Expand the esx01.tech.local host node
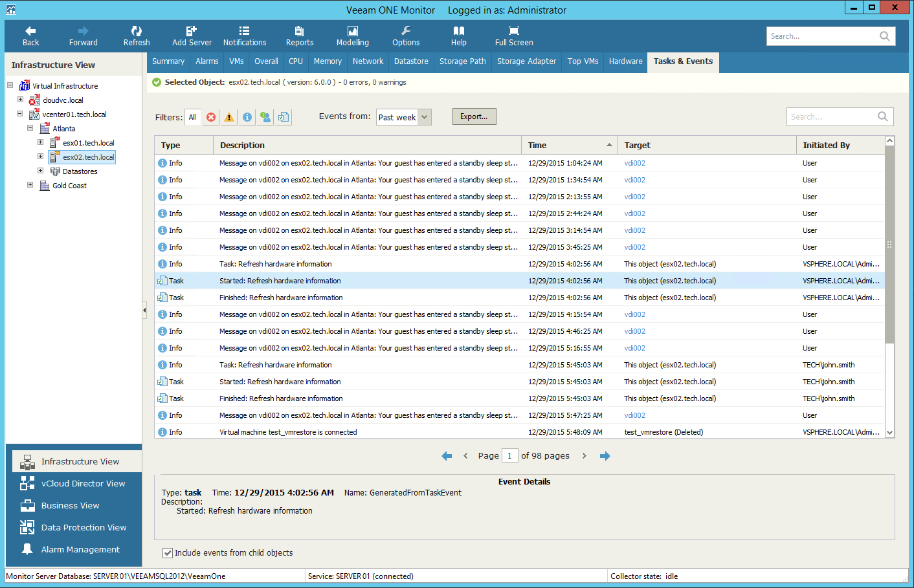914x588 pixels. (x=41, y=142)
